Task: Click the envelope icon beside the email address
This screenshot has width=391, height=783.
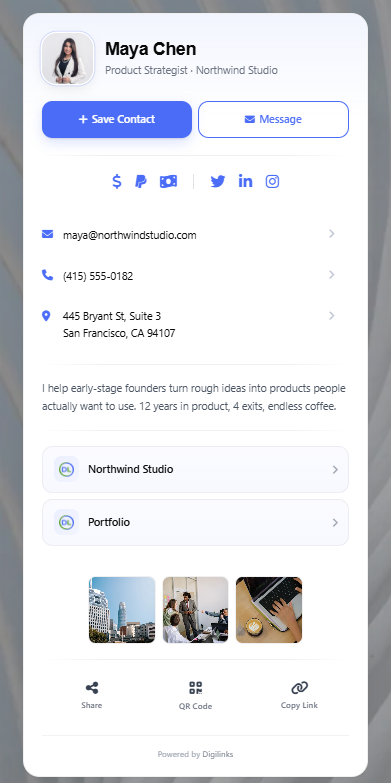Action: [x=47, y=234]
